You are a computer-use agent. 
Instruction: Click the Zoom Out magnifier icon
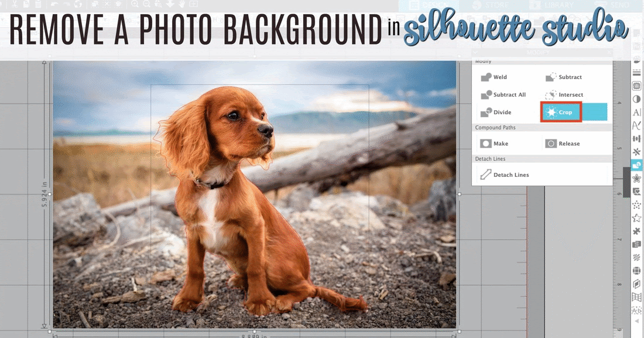click(146, 4)
